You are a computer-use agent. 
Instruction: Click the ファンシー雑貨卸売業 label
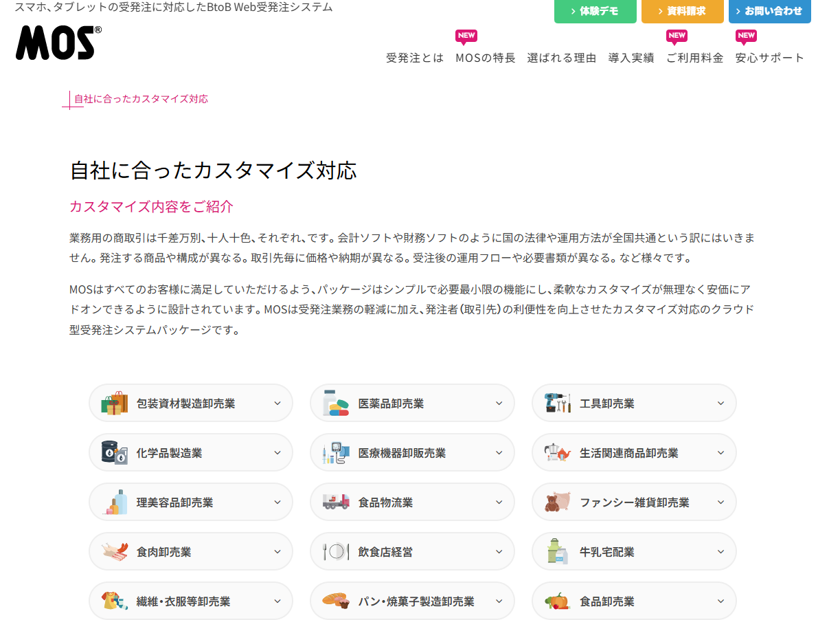(635, 502)
